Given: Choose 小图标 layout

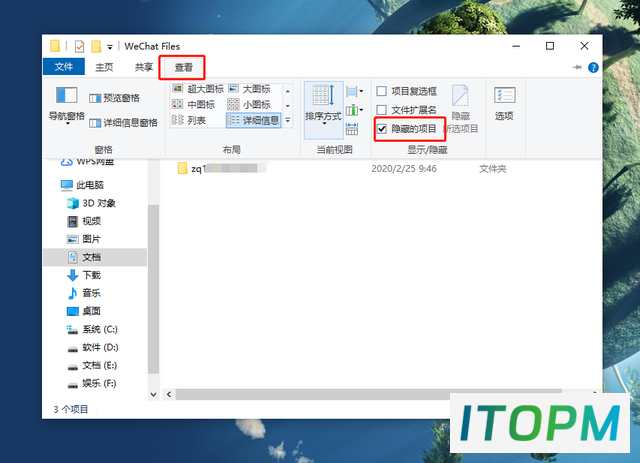Looking at the screenshot, I should [250, 105].
